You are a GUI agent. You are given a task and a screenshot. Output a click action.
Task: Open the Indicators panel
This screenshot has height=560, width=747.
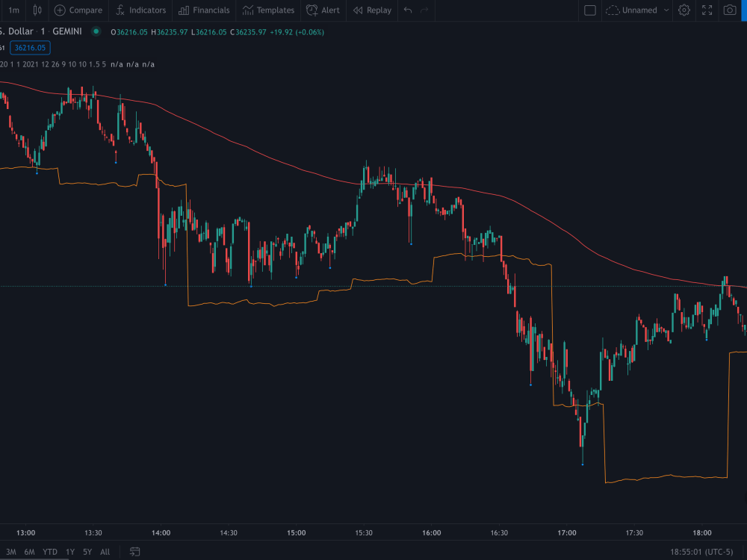(141, 10)
